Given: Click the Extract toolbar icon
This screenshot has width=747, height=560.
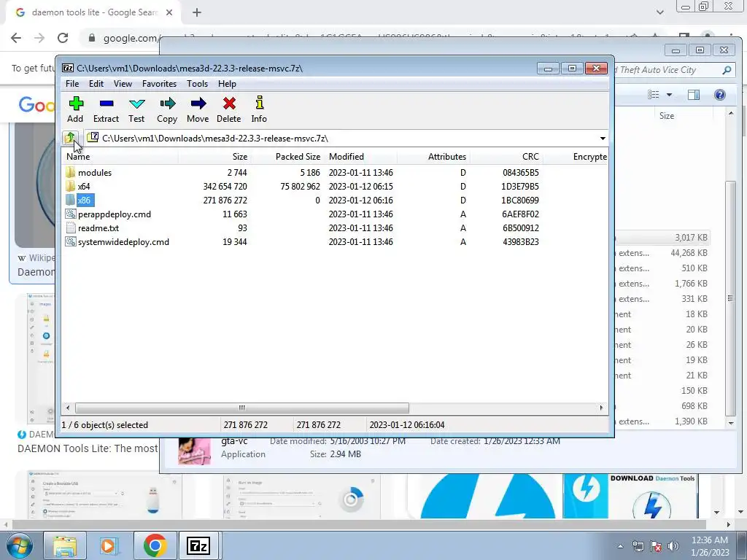Looking at the screenshot, I should pyautogui.click(x=107, y=104).
